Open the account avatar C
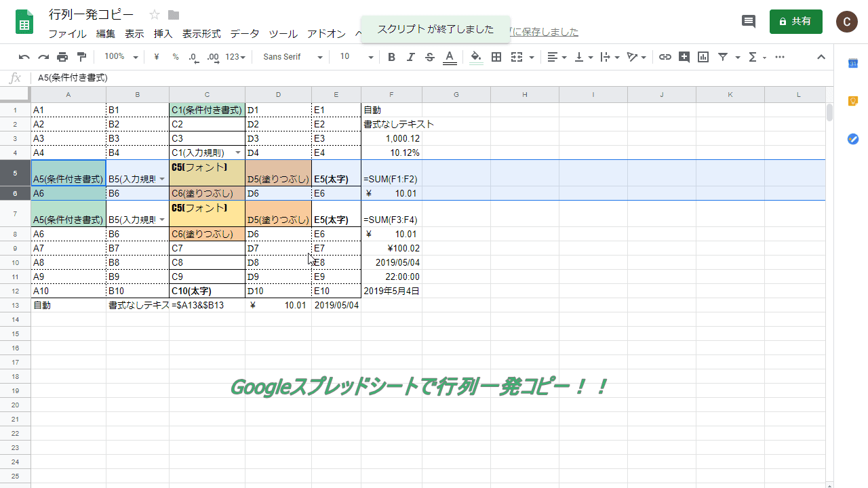 point(846,22)
